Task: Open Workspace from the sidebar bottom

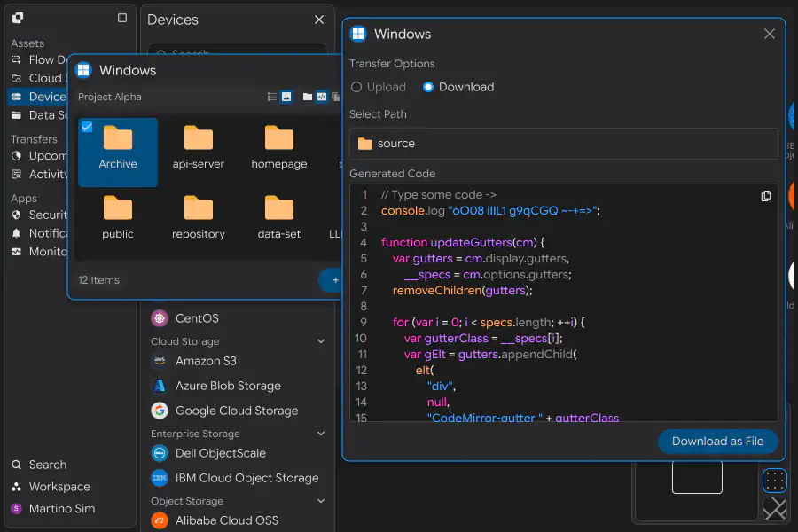Action: click(x=51, y=487)
